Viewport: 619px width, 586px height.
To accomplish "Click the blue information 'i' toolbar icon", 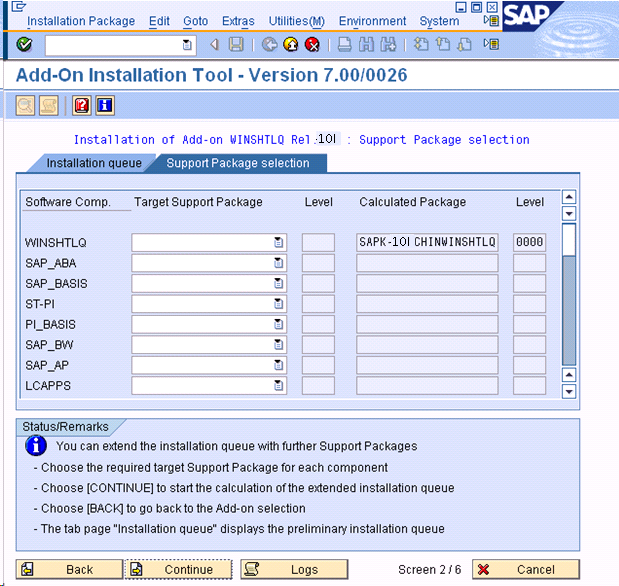I will click(x=105, y=105).
